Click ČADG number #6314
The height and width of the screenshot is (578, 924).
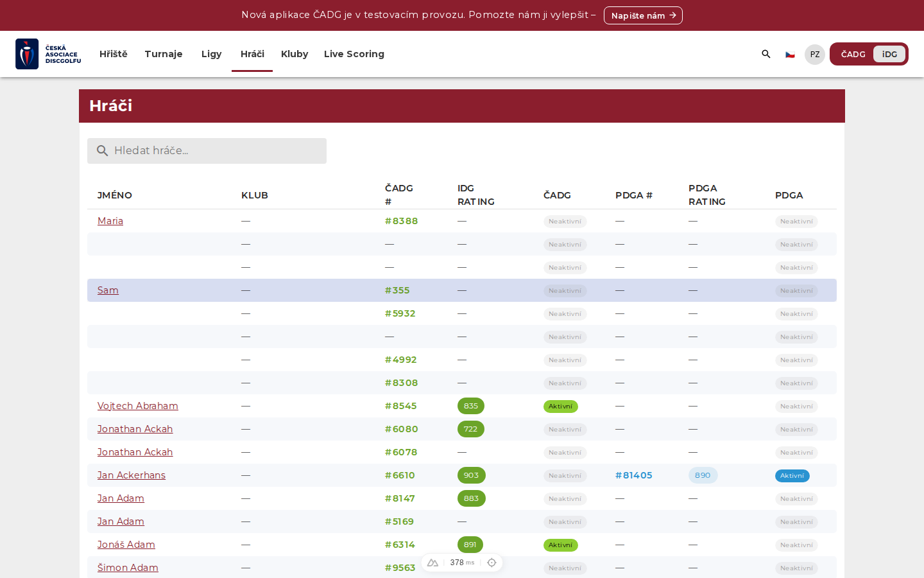[400, 545]
